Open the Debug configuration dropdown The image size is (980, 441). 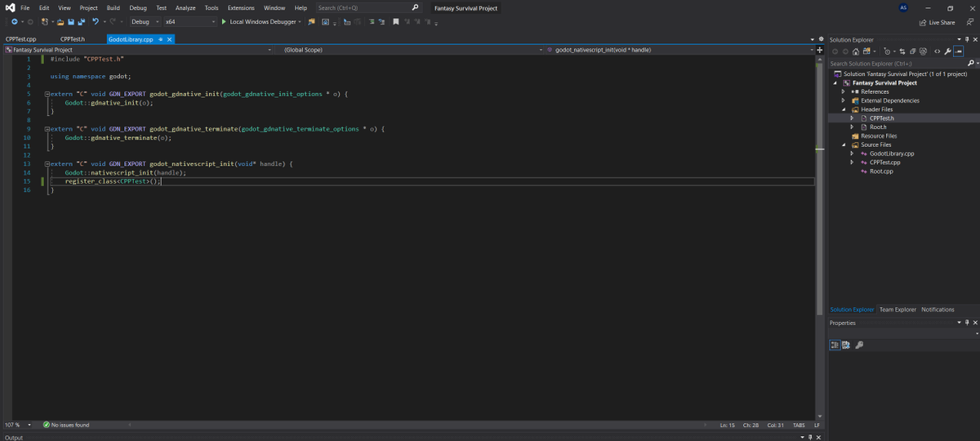click(145, 22)
